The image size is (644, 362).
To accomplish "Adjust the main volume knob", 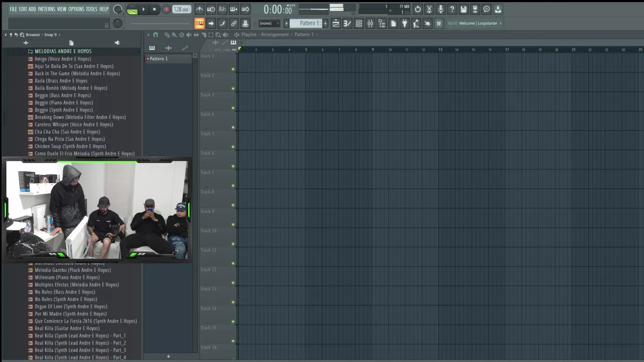I will [118, 9].
